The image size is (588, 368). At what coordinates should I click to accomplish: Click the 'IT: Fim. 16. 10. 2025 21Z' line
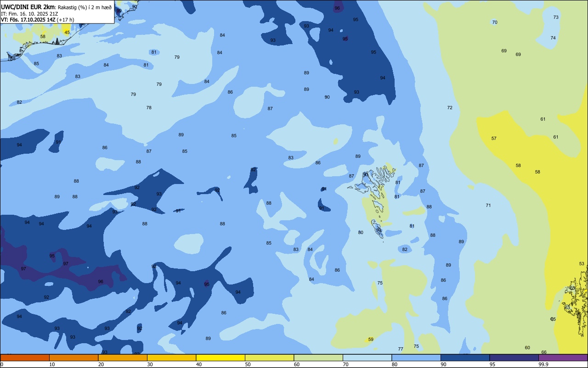coord(29,14)
